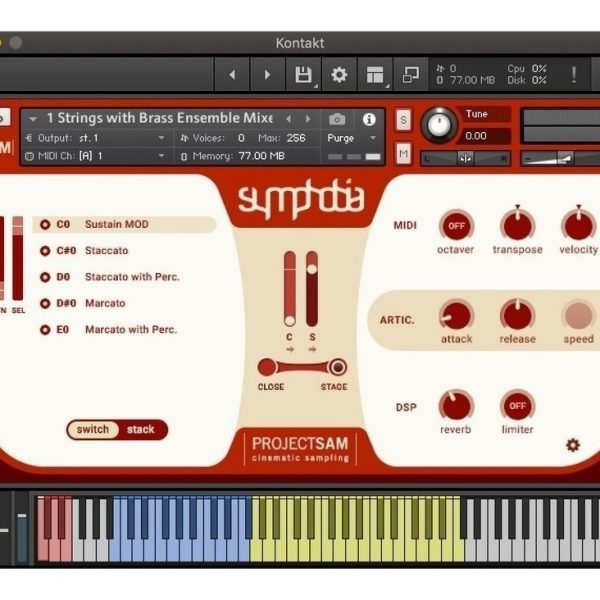This screenshot has height=600, width=600.
Task: Click the Tune knob
Action: point(439,125)
